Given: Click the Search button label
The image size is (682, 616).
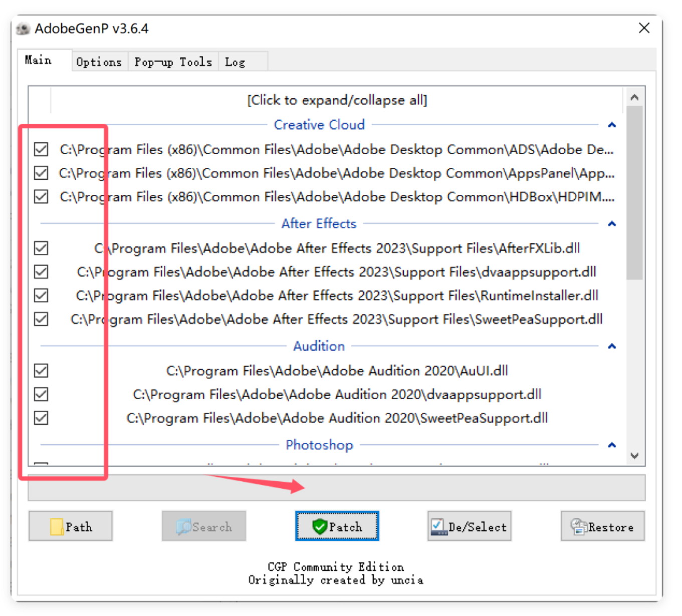Looking at the screenshot, I should point(212,527).
